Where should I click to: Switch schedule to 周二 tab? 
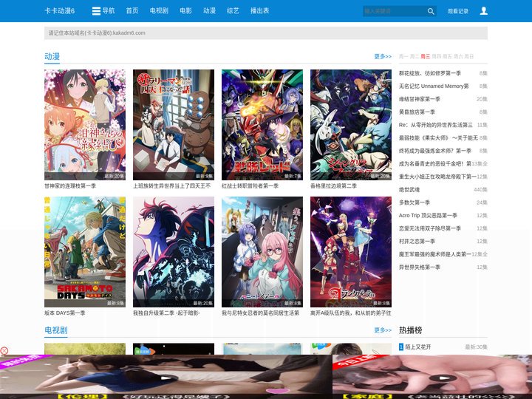point(415,56)
